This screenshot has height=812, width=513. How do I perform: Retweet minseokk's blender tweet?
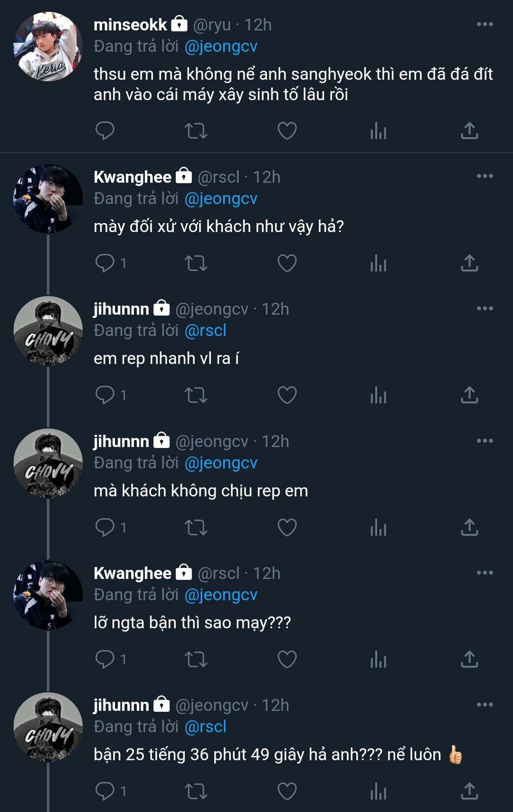pyautogui.click(x=196, y=131)
